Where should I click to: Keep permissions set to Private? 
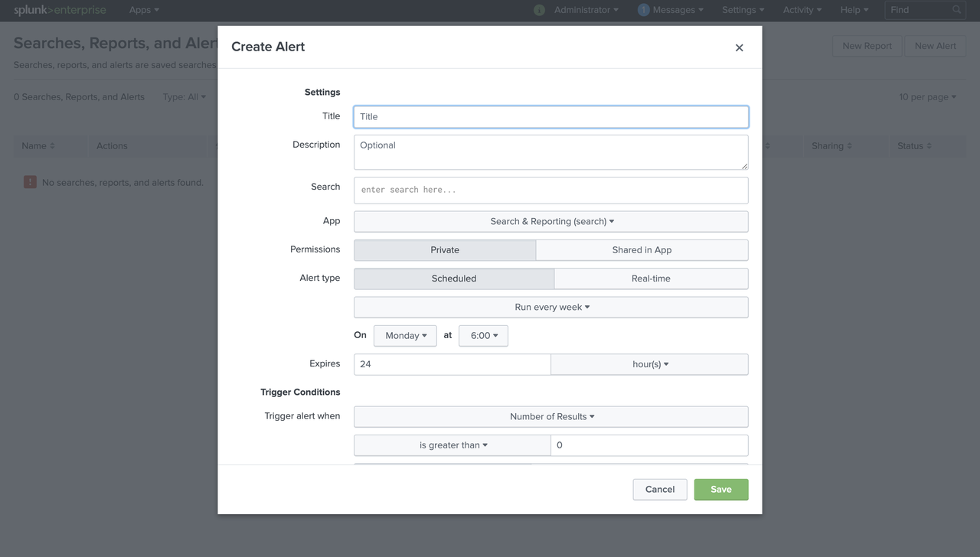(x=444, y=249)
